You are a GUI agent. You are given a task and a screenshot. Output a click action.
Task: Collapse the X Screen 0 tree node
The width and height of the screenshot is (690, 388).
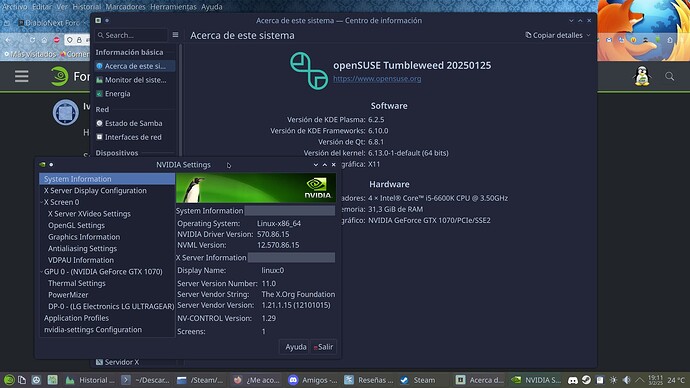[x=42, y=202]
